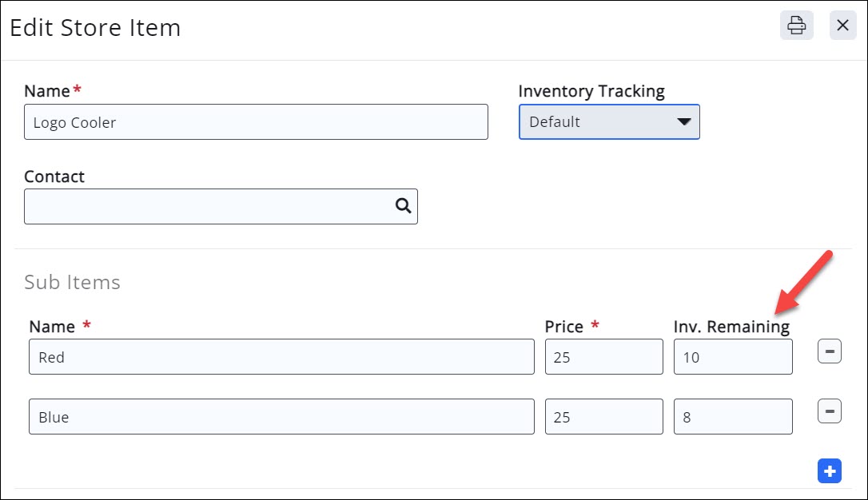868x500 pixels.
Task: Open the Inventory Tracking dropdown
Action: tap(609, 122)
